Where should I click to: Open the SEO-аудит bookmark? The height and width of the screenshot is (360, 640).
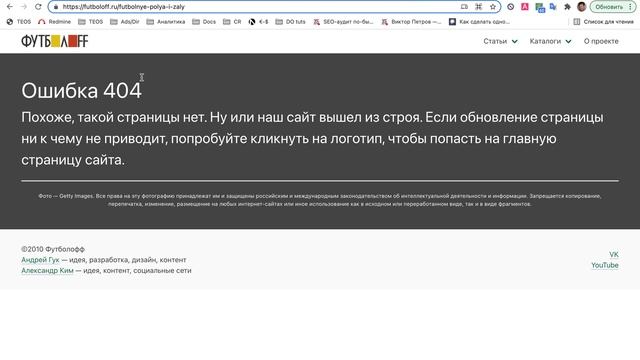pyautogui.click(x=343, y=22)
